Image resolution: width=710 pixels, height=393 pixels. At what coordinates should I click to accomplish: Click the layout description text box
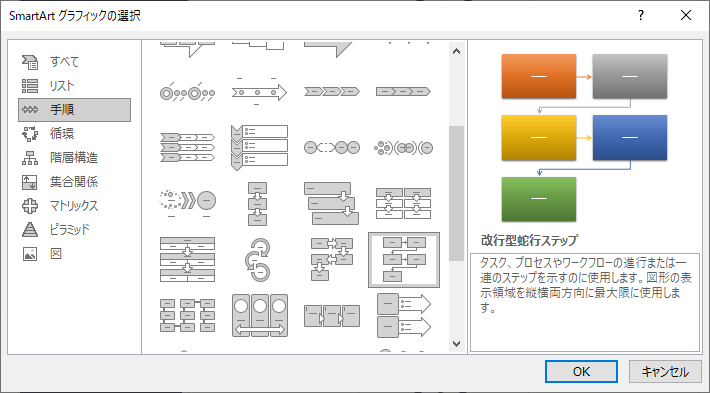click(x=585, y=302)
